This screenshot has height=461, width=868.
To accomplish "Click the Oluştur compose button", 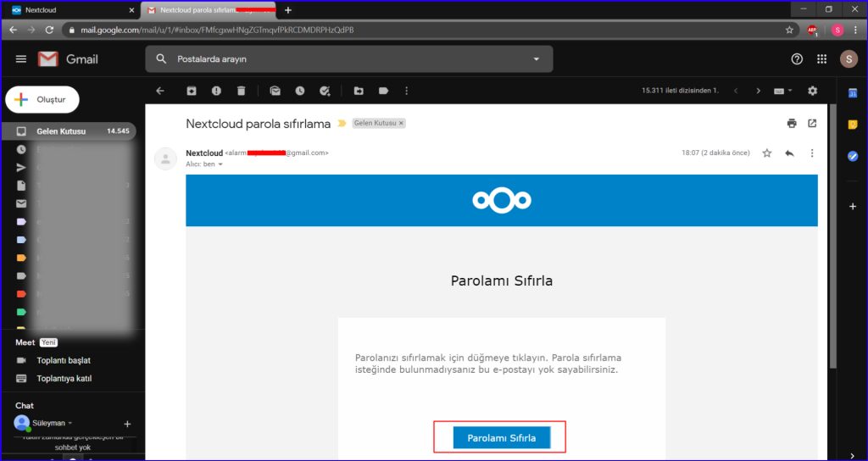I will coord(42,100).
